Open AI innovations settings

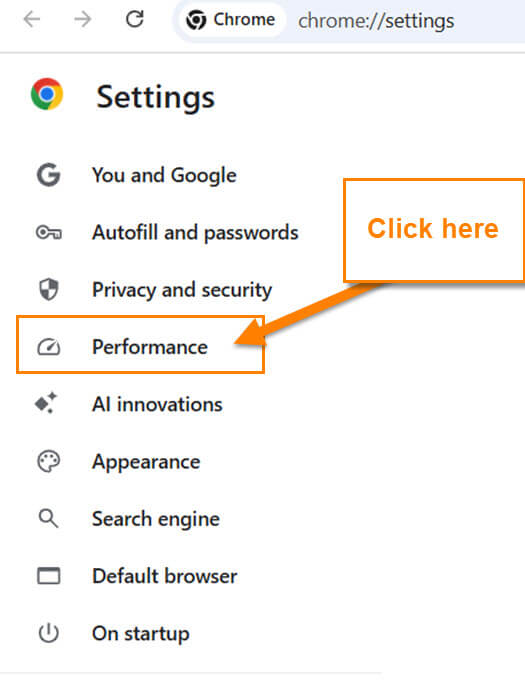[157, 404]
